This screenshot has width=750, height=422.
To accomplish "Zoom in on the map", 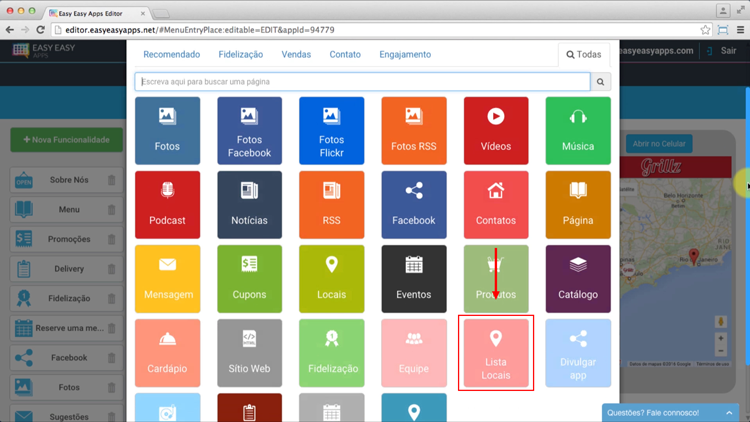I will [721, 340].
